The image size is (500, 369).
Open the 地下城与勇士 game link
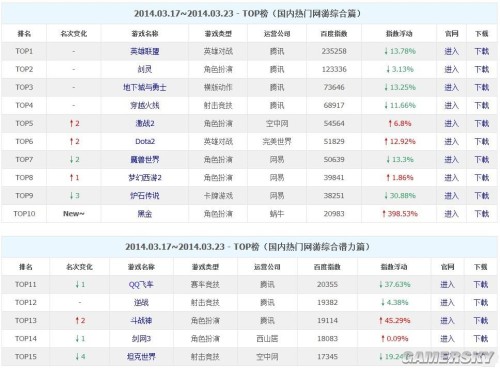pos(145,87)
